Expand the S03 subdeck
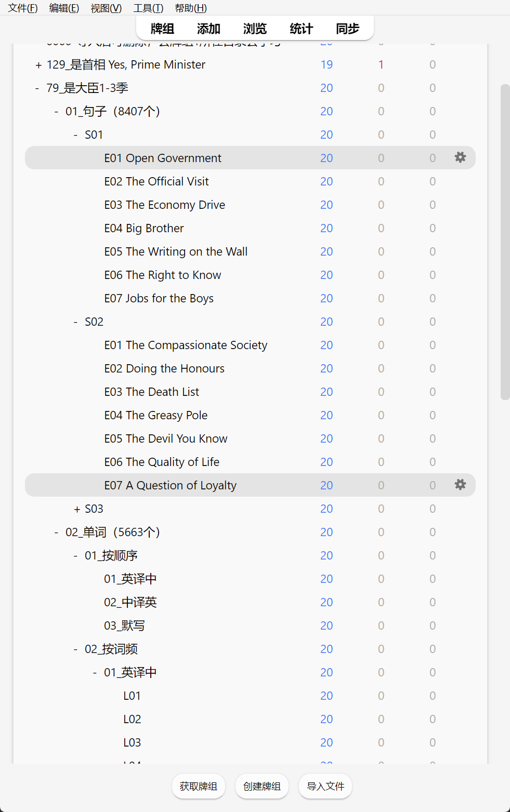510x812 pixels. [77, 509]
